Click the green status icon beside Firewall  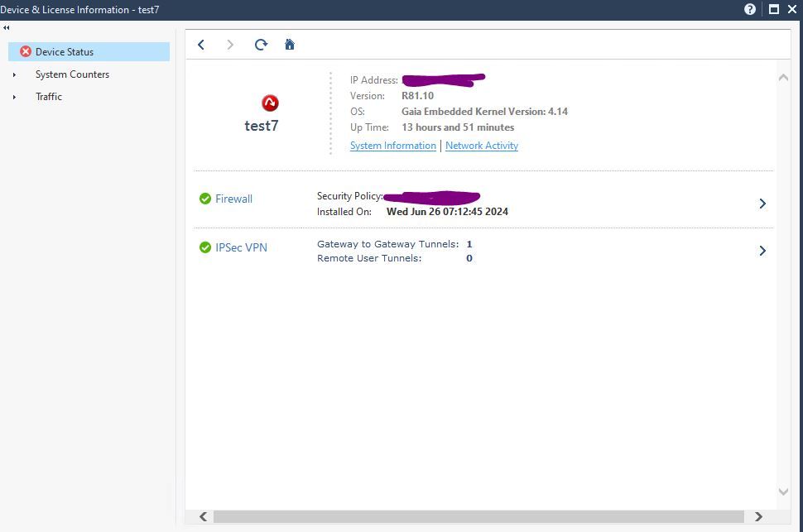pos(204,198)
